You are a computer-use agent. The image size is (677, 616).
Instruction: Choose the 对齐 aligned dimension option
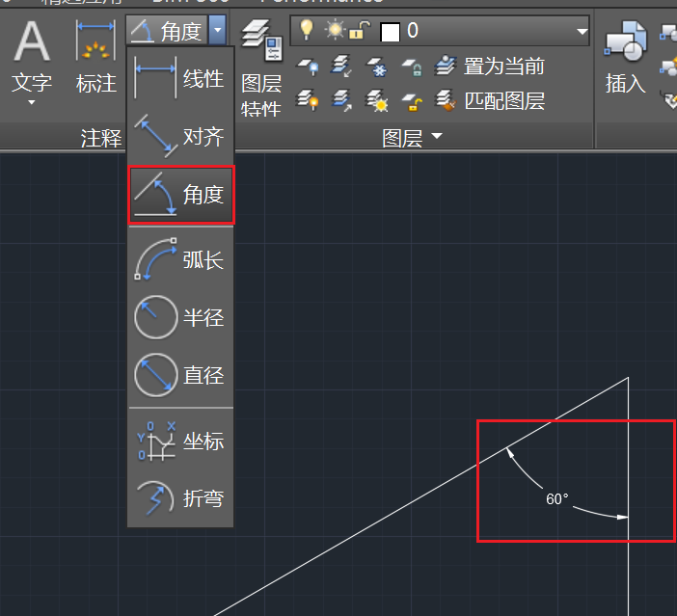[x=180, y=136]
